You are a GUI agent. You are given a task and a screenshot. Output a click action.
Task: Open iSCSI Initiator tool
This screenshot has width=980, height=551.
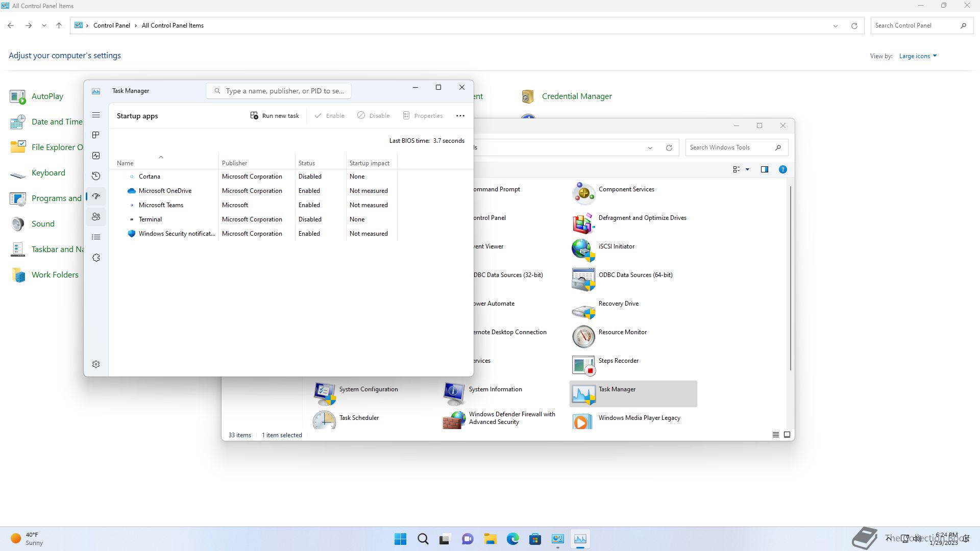point(633,251)
